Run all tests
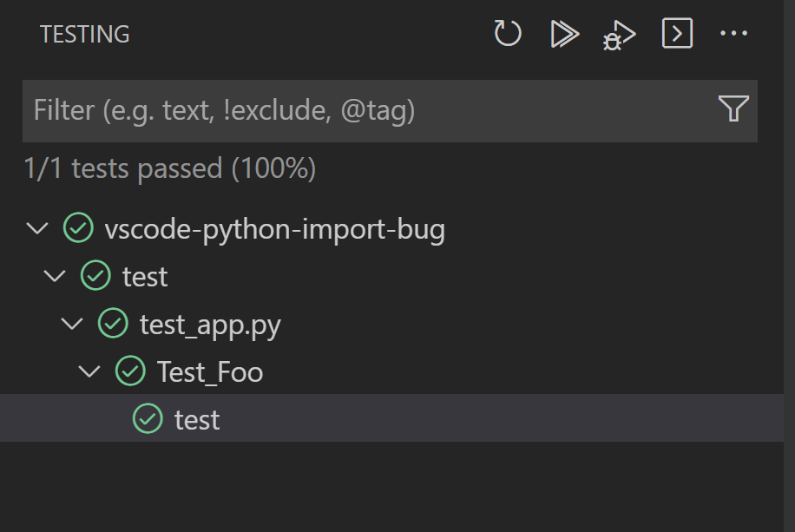Image resolution: width=795 pixels, height=532 pixels. coord(563,33)
